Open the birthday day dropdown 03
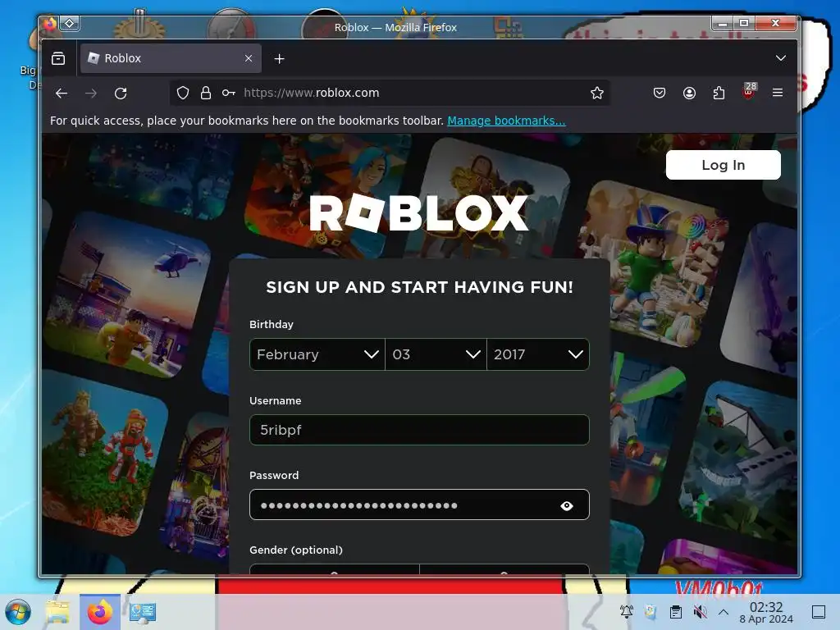The width and height of the screenshot is (840, 630). [436, 354]
